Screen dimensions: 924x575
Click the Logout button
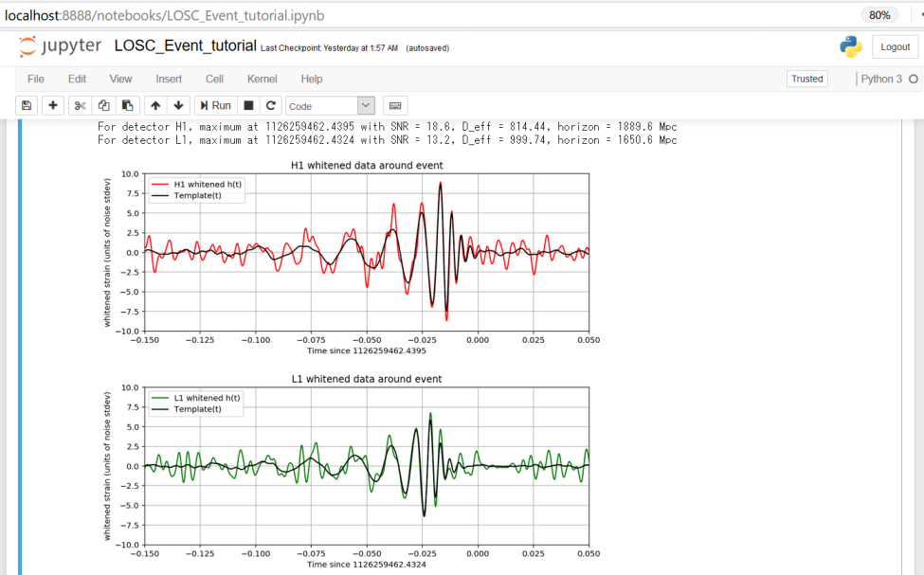point(895,47)
